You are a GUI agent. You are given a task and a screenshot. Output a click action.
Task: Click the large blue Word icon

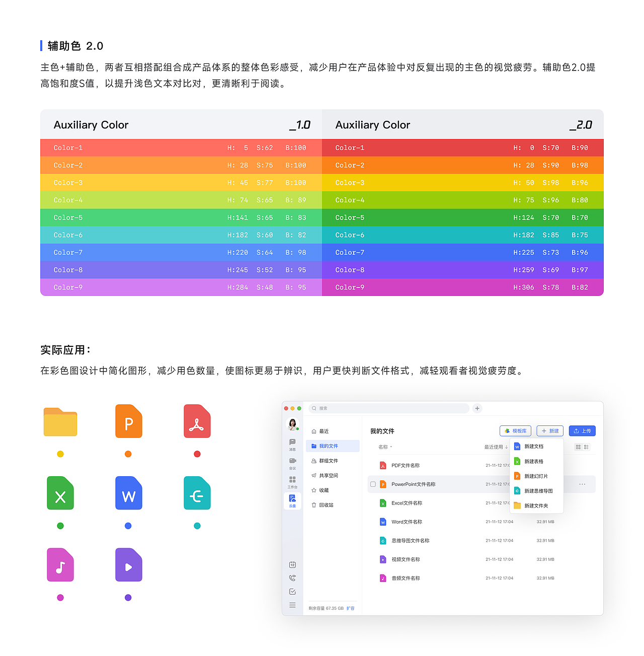(129, 493)
